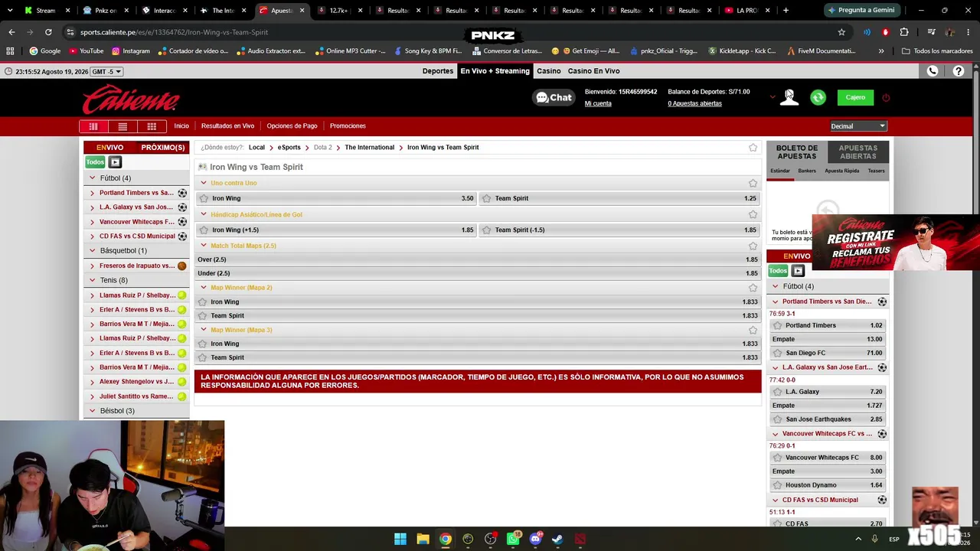Open the Decimal odds format dropdown
Screen dimensions: 980x551
[x=858, y=126]
